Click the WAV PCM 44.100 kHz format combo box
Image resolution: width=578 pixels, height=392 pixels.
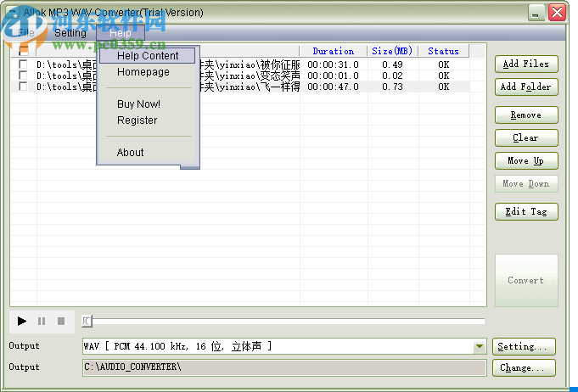284,346
